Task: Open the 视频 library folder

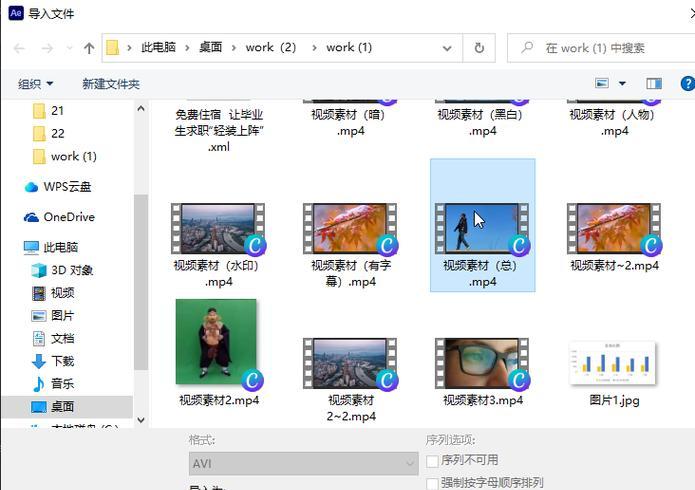Action: click(53, 293)
